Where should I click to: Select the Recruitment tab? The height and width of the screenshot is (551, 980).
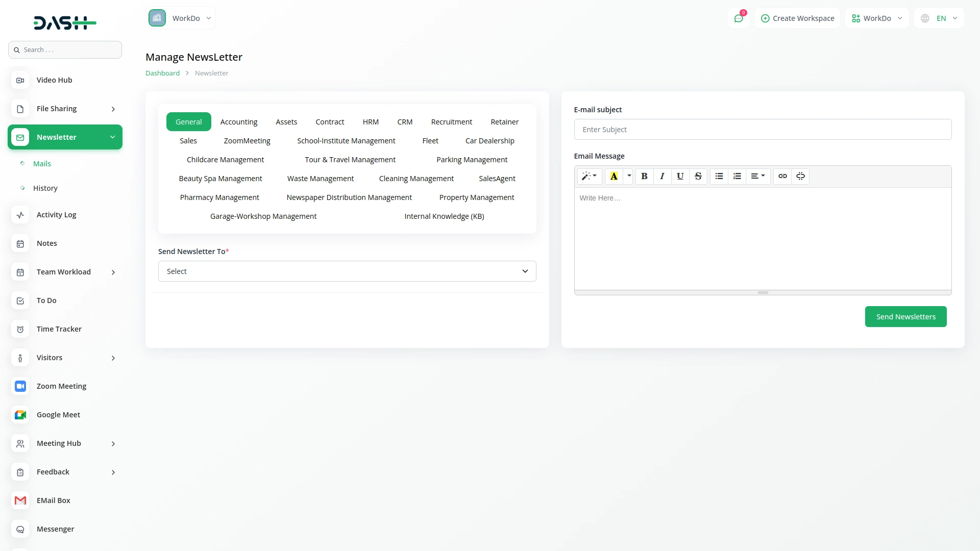(451, 122)
